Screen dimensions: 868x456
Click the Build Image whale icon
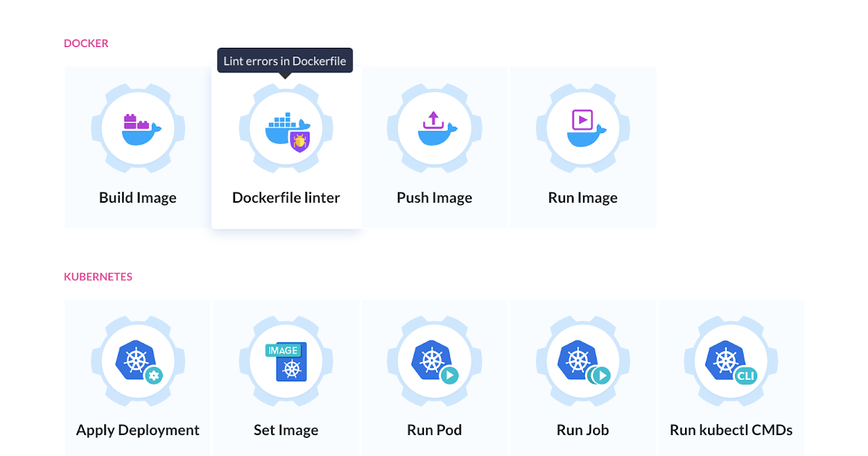pyautogui.click(x=142, y=130)
